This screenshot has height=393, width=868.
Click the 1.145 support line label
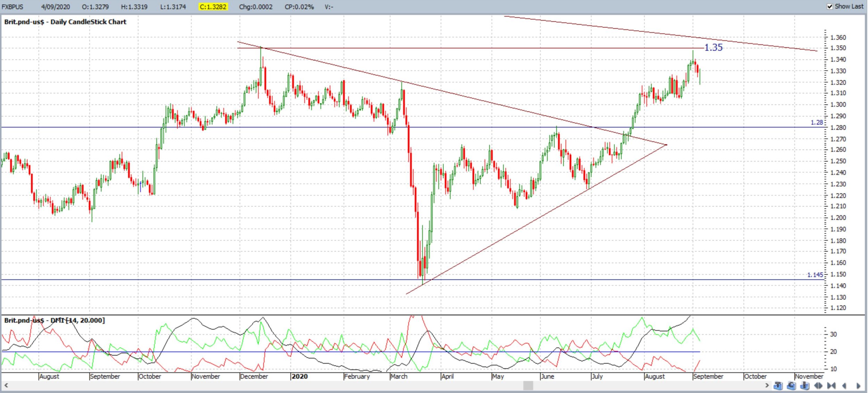pyautogui.click(x=815, y=275)
